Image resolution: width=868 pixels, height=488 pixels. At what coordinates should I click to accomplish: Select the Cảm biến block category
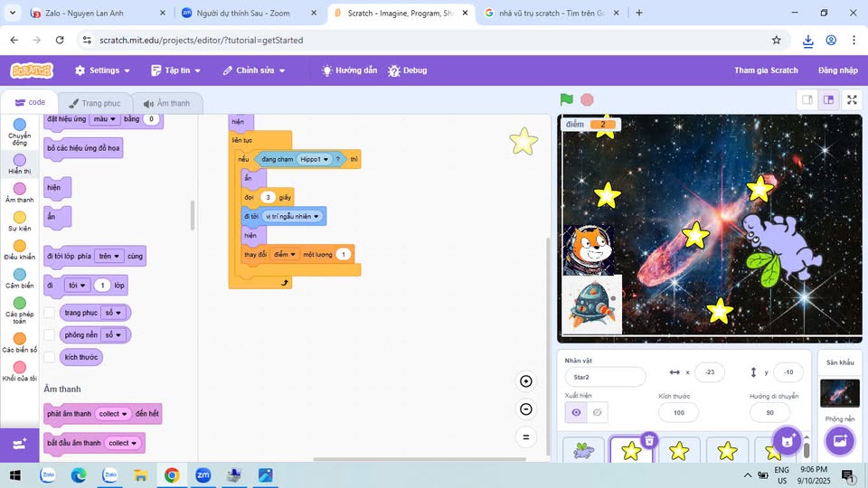coord(19,278)
